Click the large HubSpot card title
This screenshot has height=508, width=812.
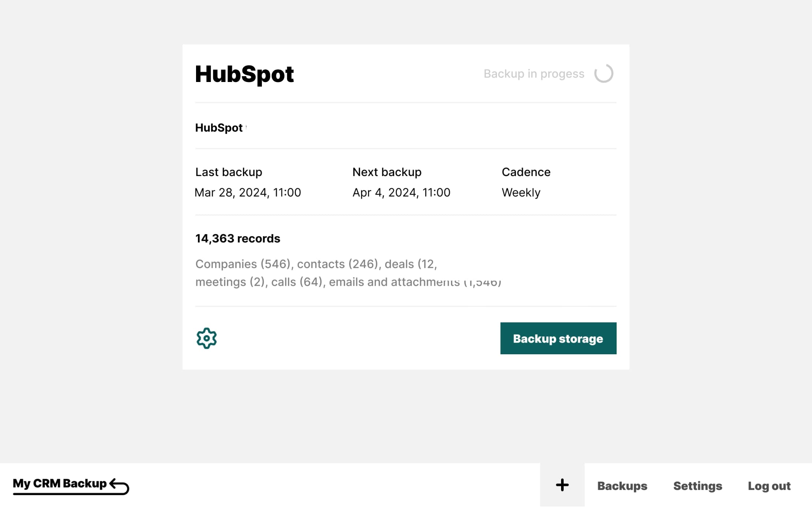(x=244, y=74)
